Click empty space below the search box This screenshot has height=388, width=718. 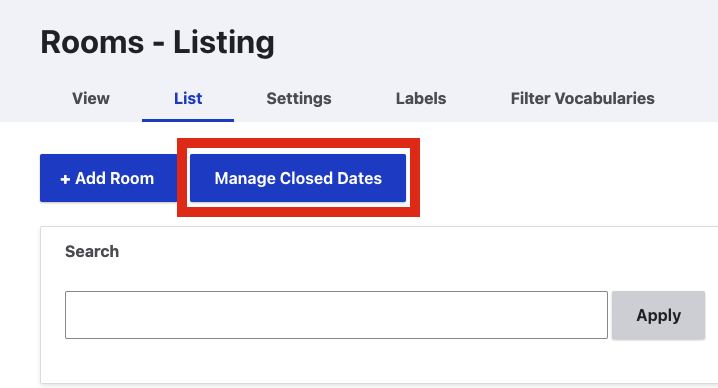[336, 362]
